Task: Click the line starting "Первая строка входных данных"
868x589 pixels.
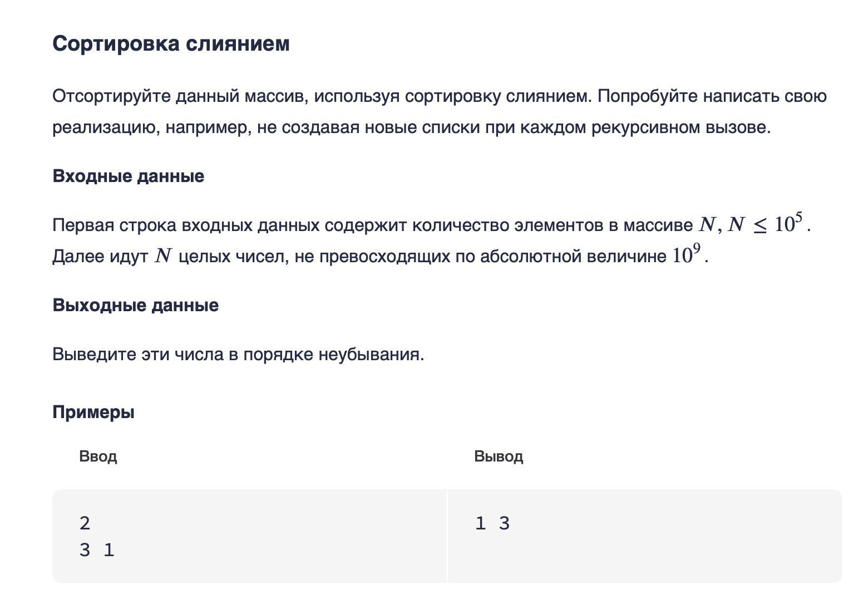Action: (431, 224)
